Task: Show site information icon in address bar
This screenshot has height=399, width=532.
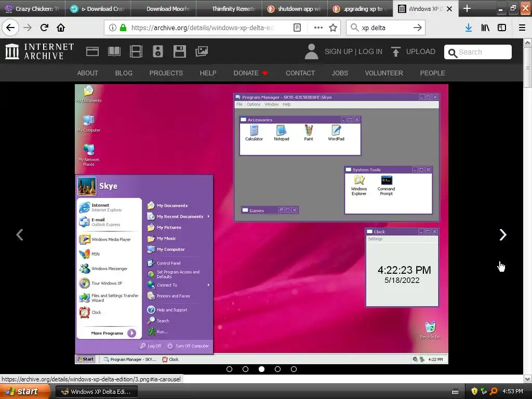Action: (113, 28)
